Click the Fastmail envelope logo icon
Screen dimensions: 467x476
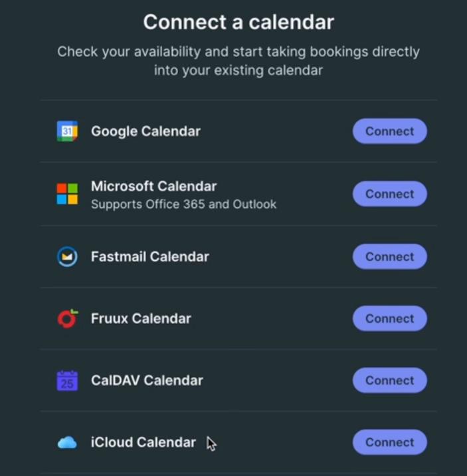(x=67, y=257)
